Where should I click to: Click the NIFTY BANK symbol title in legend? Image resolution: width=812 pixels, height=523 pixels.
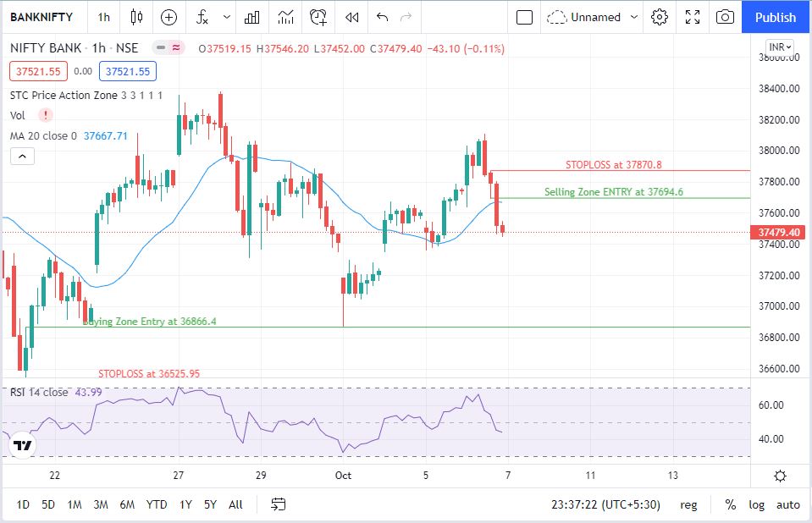click(46, 48)
